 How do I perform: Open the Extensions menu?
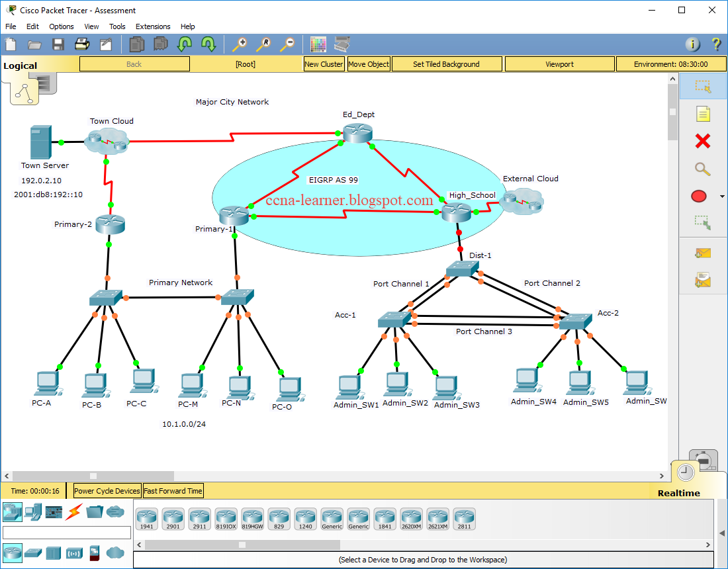point(153,26)
